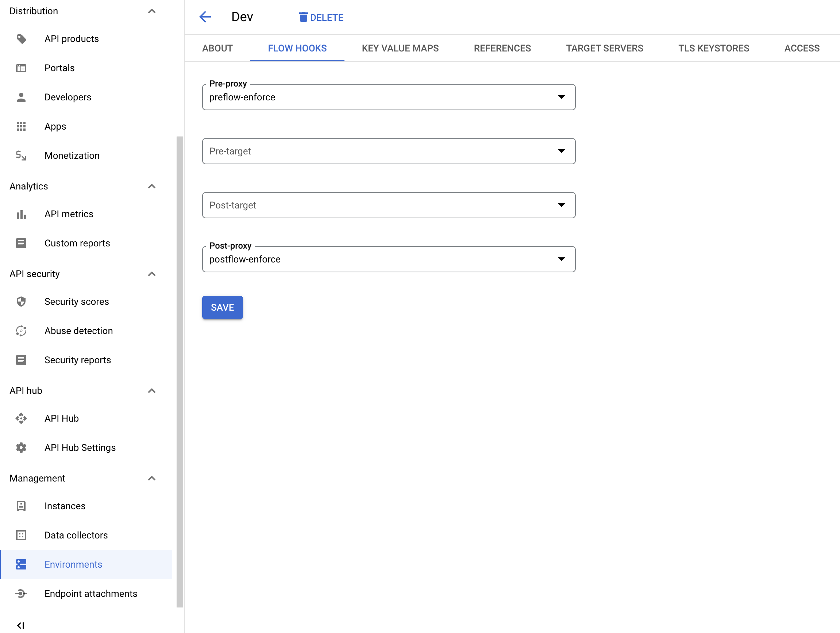Open the Pre-target dropdown
840x633 pixels.
click(x=388, y=151)
